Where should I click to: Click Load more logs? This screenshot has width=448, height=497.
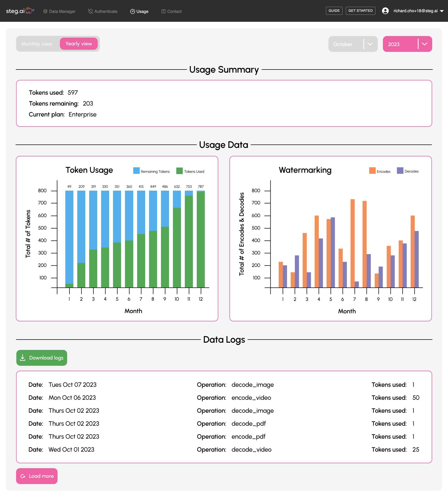click(x=37, y=476)
